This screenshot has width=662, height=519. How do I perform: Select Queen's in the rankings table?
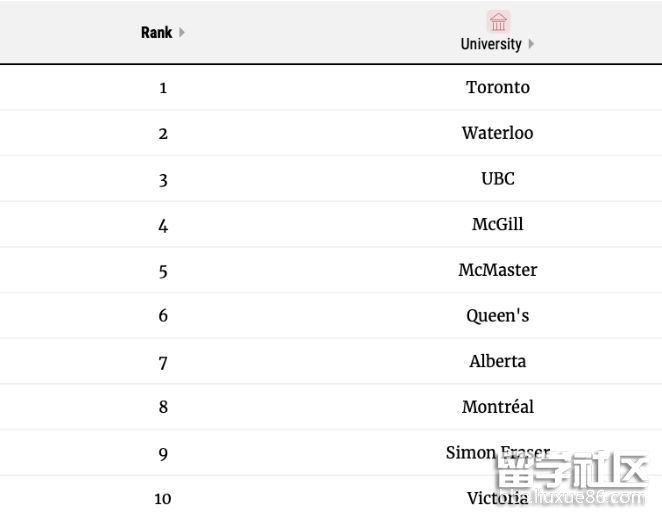click(x=498, y=316)
